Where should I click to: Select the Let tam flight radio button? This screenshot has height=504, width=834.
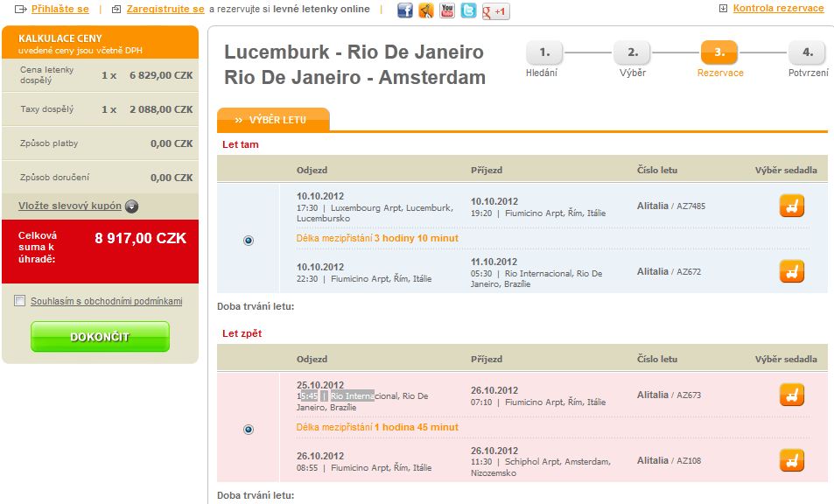[249, 241]
